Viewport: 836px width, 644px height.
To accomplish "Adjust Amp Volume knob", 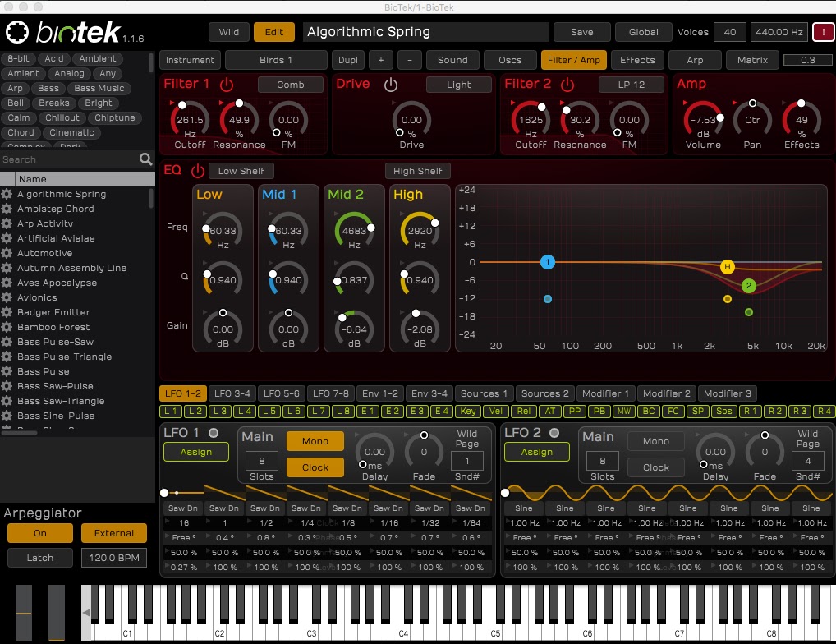I will (x=703, y=120).
